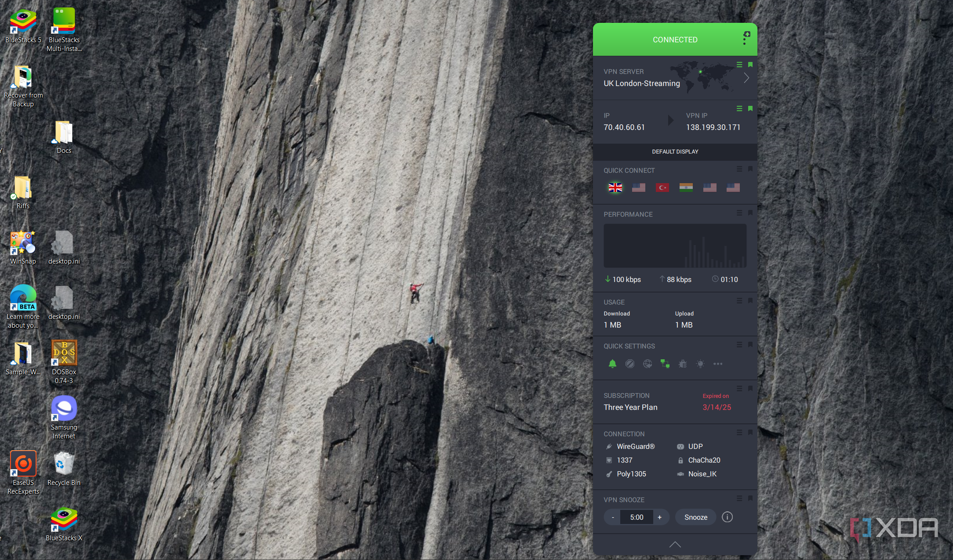Viewport: 953px width, 560px height.
Task: Toggle the IP tile bookmark
Action: coord(750,108)
